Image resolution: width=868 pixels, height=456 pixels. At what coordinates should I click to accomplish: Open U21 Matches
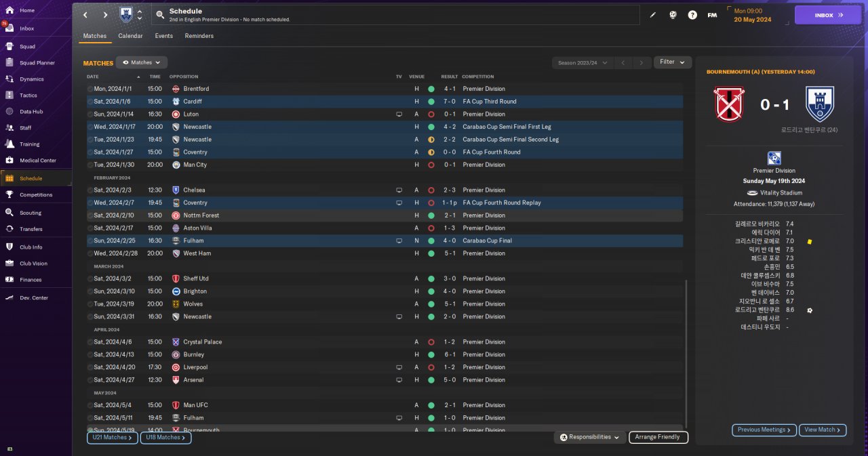[x=112, y=438]
